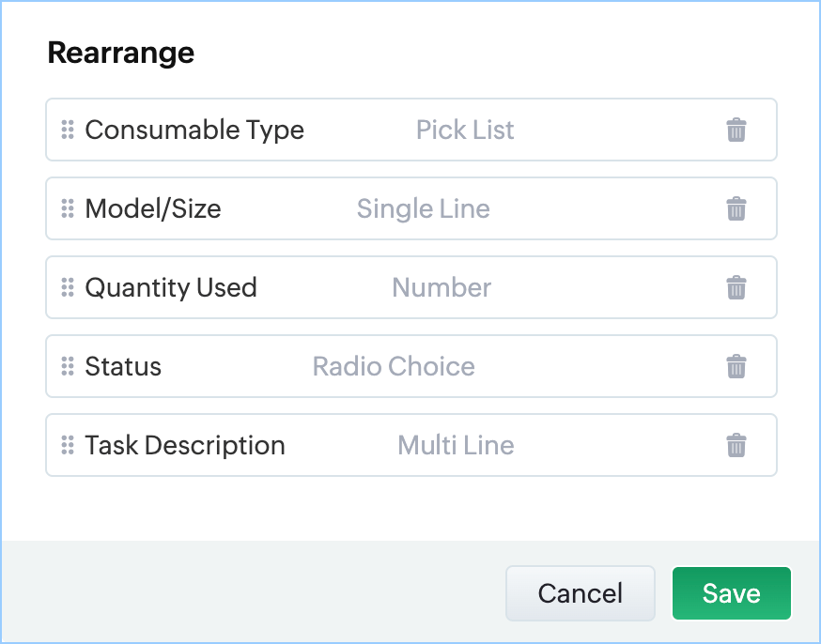Image resolution: width=821 pixels, height=644 pixels.
Task: Trash the Task Description field
Action: click(x=736, y=445)
